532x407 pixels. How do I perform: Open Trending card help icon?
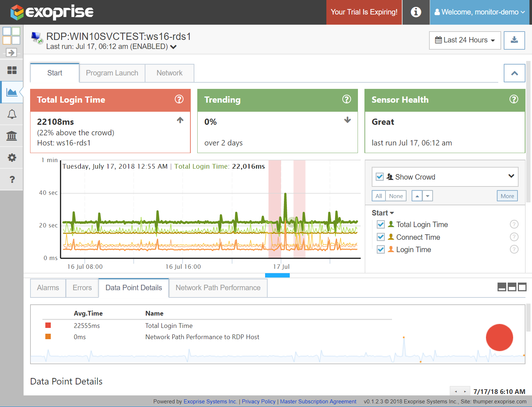coord(347,99)
